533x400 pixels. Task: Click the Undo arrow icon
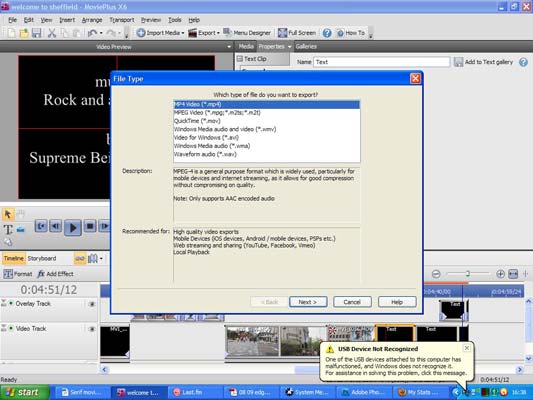tap(92, 33)
